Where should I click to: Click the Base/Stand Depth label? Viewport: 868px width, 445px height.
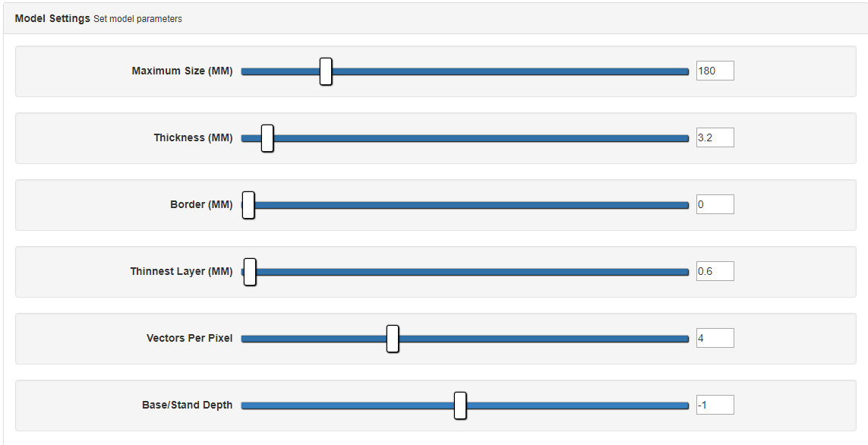point(187,406)
